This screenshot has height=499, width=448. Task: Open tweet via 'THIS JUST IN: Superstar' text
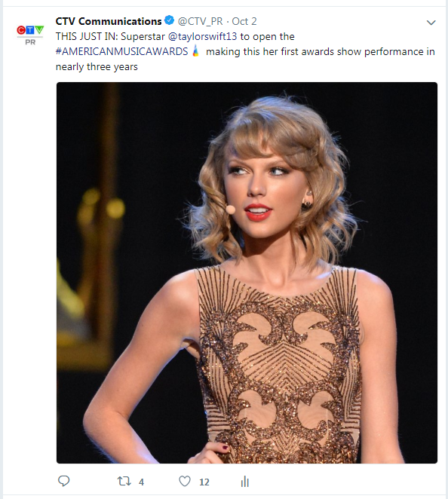point(110,37)
